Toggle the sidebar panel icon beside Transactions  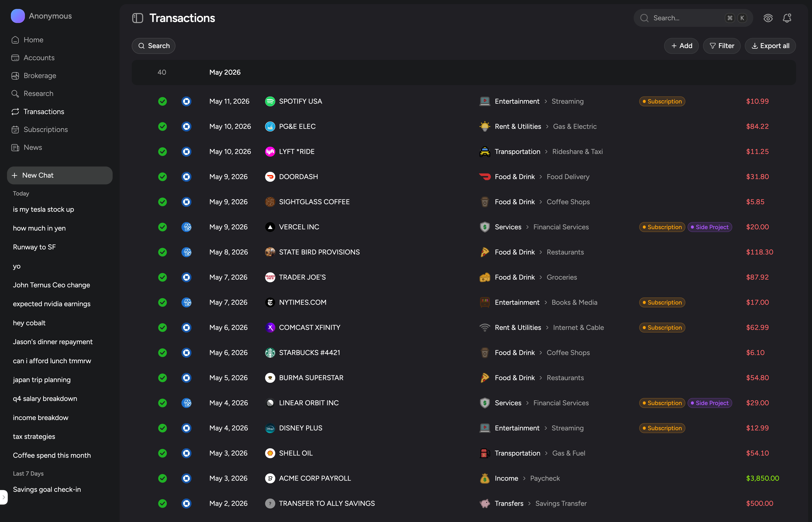(138, 18)
